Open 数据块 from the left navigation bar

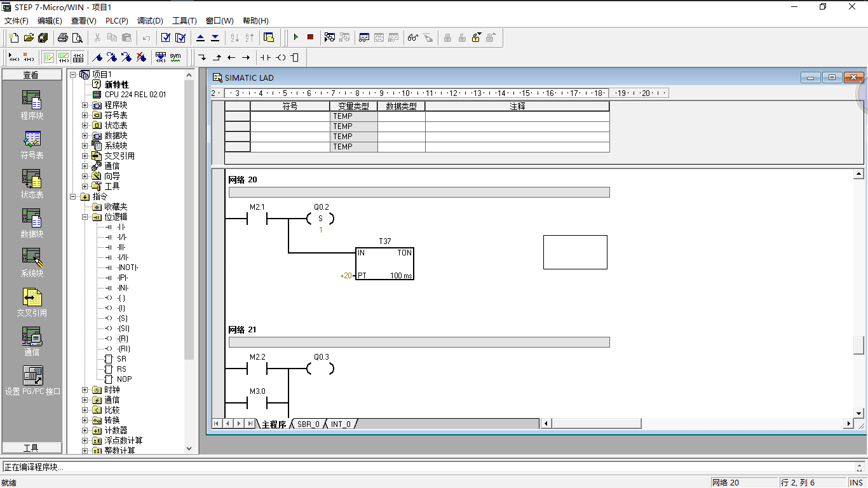click(x=32, y=223)
